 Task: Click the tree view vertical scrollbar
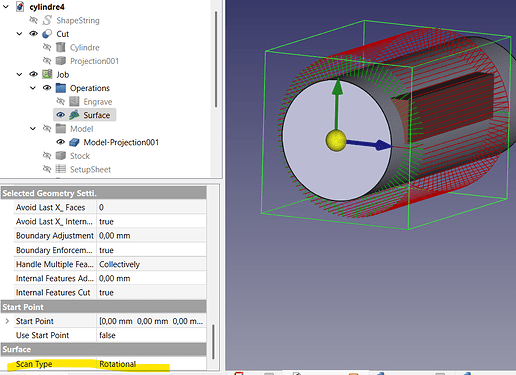(x=216, y=59)
